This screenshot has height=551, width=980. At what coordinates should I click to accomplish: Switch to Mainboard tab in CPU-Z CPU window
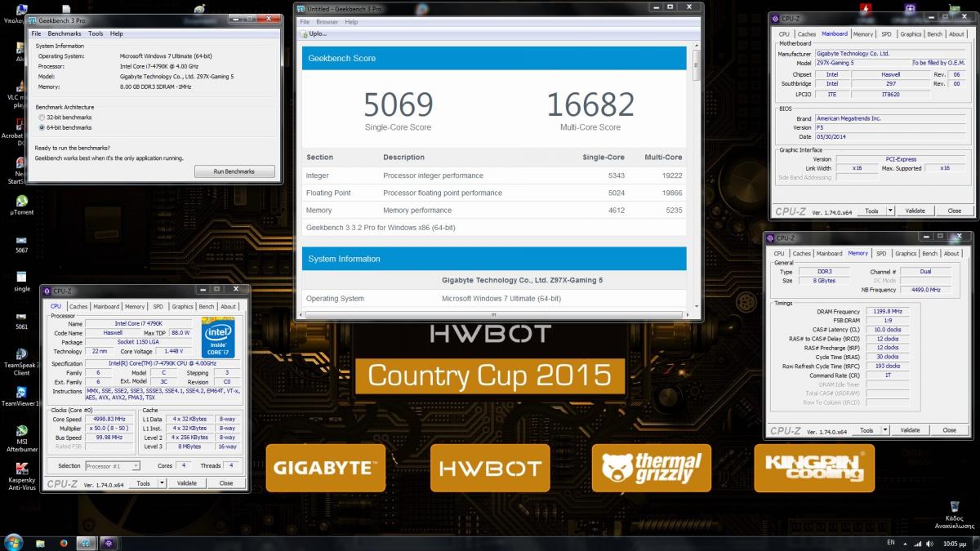coord(106,307)
